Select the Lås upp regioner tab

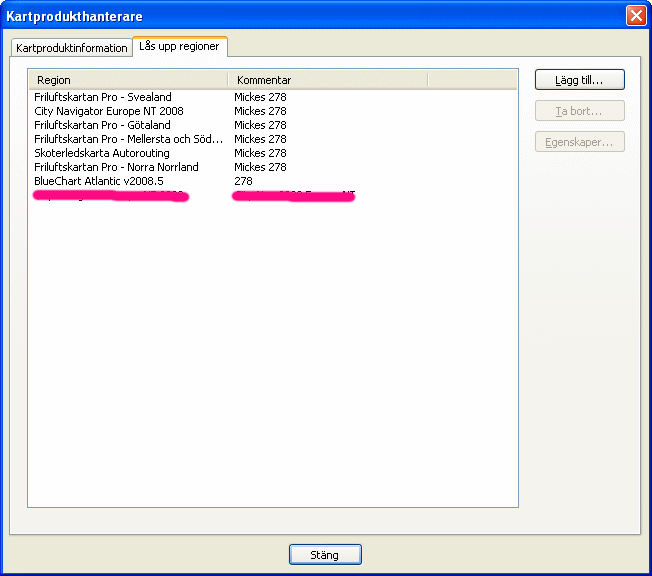click(180, 46)
